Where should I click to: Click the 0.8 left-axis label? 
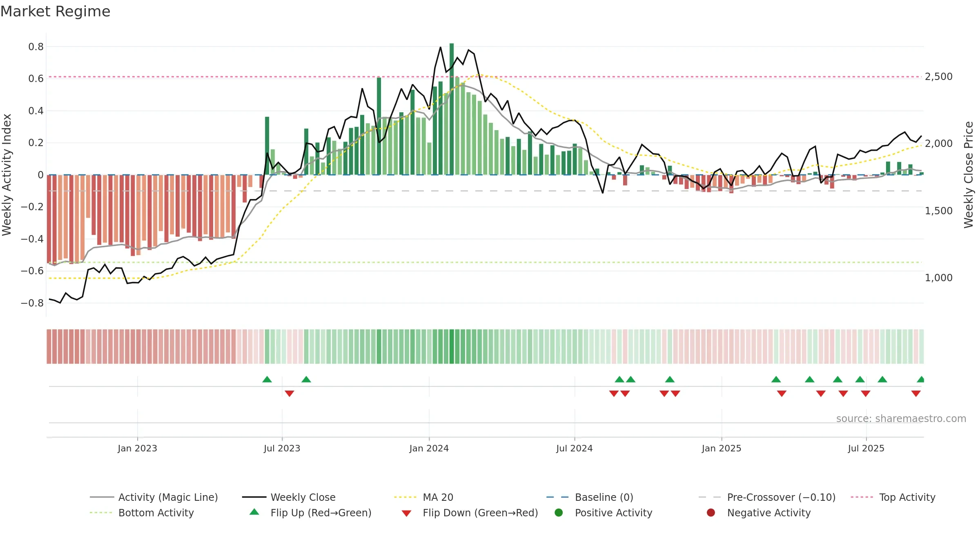coord(36,47)
